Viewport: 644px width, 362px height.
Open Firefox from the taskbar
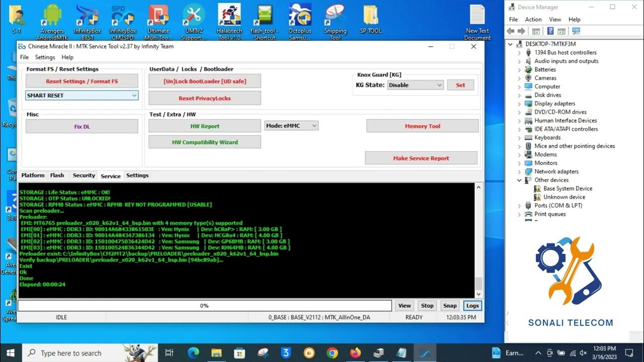point(355,352)
